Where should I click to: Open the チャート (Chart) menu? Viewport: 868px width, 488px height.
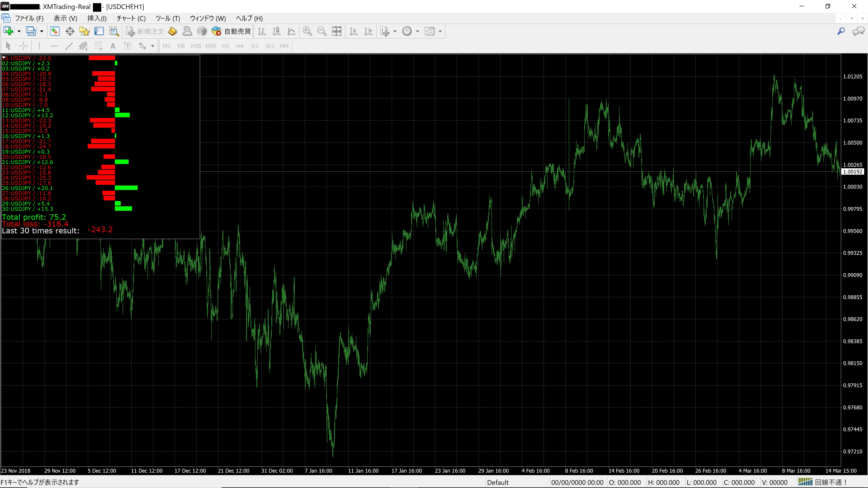click(x=131, y=18)
